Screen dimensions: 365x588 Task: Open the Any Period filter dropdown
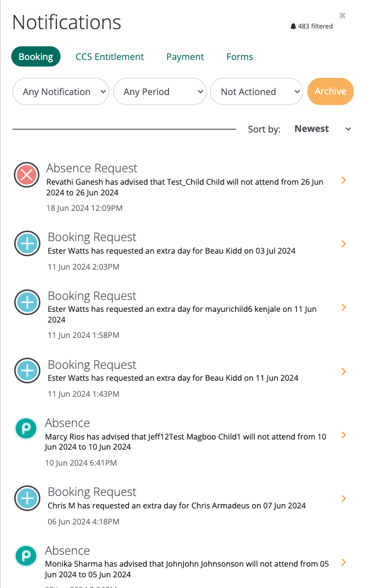(x=160, y=91)
